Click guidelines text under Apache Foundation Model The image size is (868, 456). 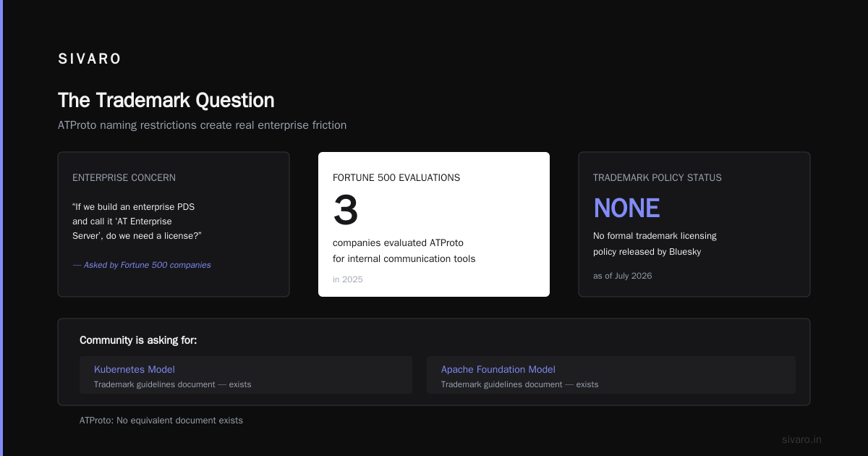coord(520,384)
